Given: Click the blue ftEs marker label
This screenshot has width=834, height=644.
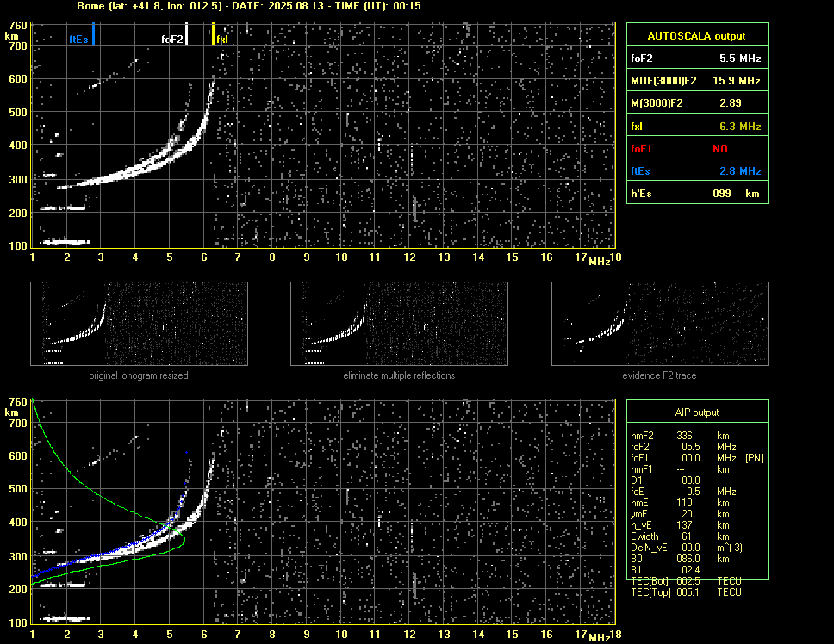Looking at the screenshot, I should click(x=78, y=40).
